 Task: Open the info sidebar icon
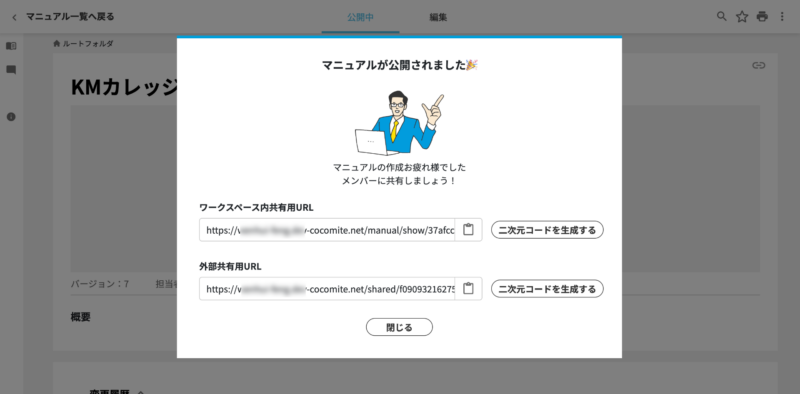click(x=11, y=117)
